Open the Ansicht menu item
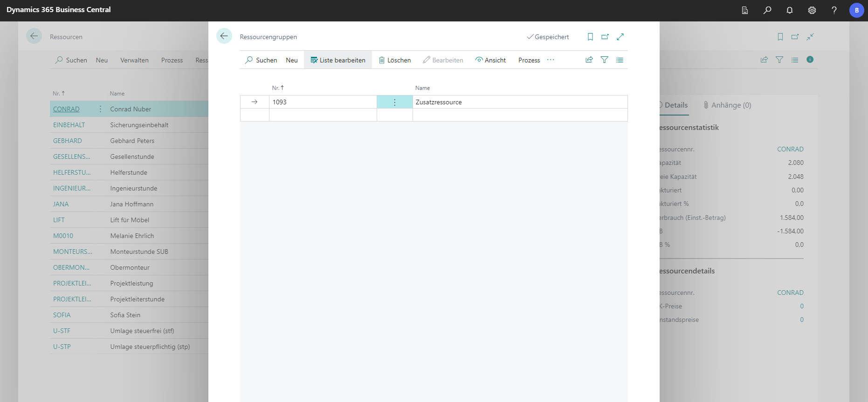868x402 pixels. pyautogui.click(x=490, y=60)
